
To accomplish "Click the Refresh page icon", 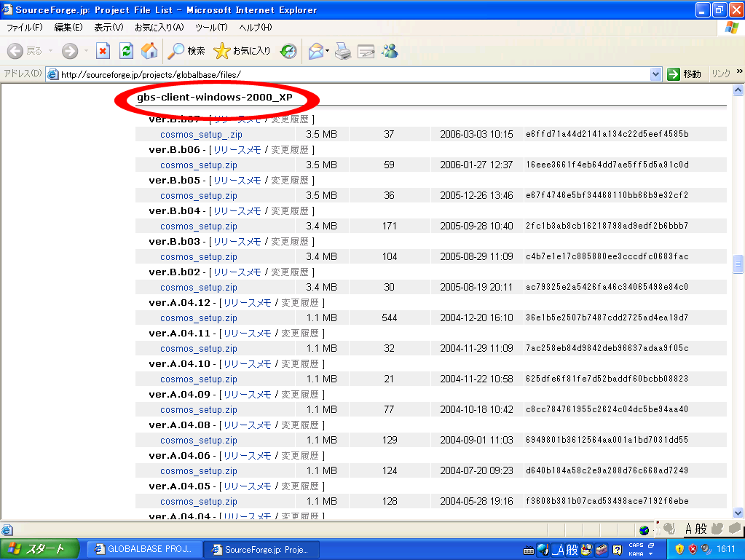I will [126, 51].
